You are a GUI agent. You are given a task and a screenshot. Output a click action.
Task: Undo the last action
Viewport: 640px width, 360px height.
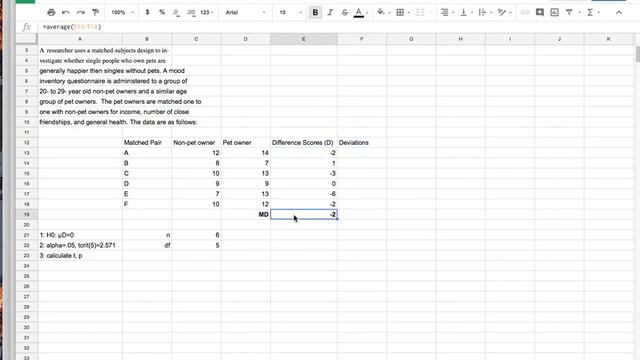pyautogui.click(x=66, y=13)
